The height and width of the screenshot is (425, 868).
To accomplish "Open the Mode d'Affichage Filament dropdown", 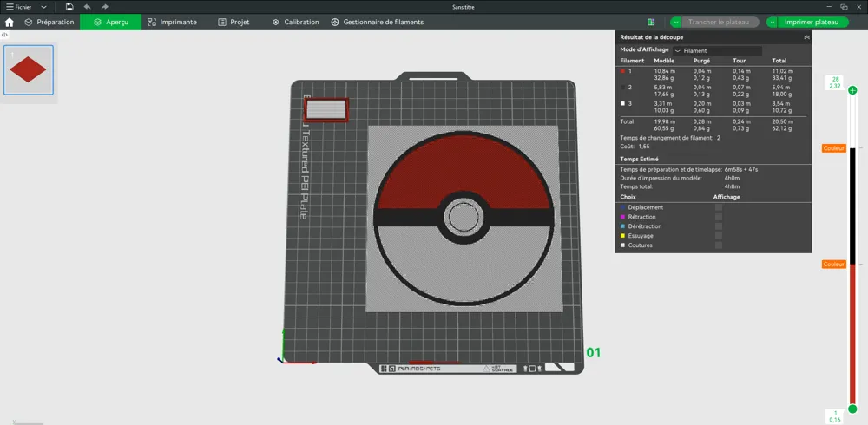I will click(718, 50).
